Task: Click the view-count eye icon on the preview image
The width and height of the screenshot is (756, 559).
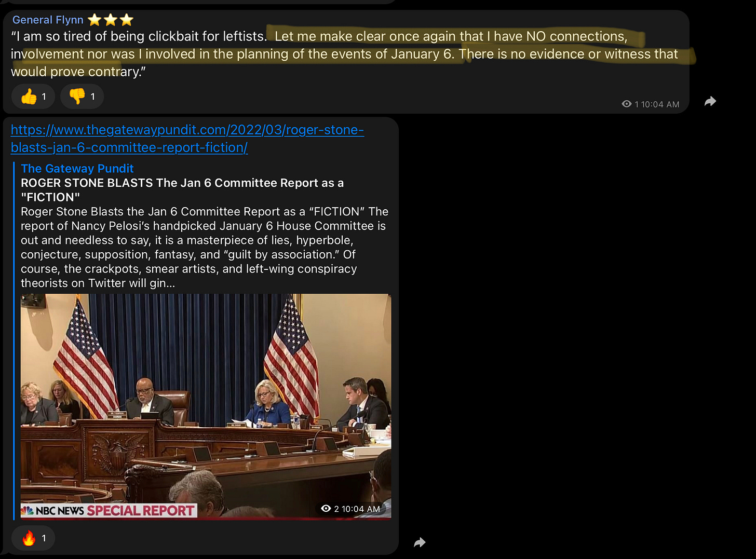Action: [326, 509]
